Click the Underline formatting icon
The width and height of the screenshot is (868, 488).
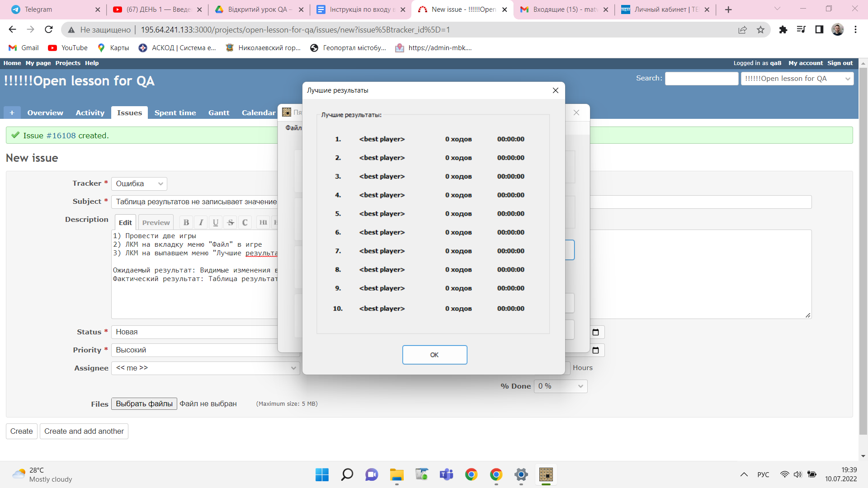pos(216,222)
